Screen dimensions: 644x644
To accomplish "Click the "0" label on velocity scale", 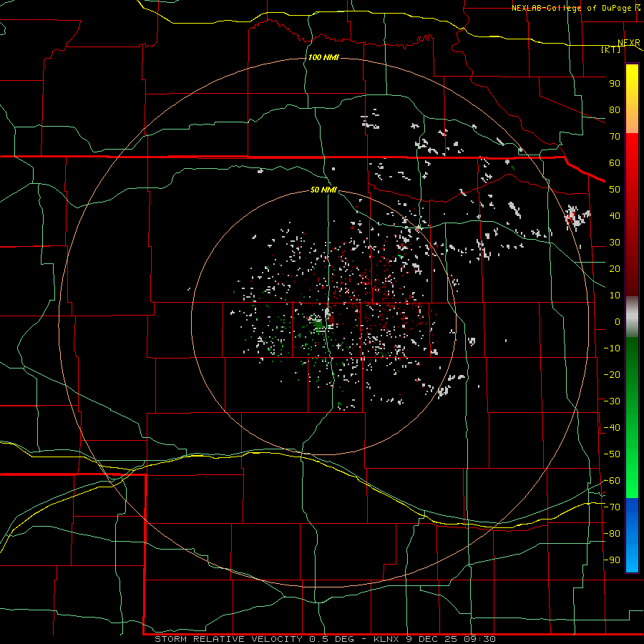I will [x=618, y=321].
